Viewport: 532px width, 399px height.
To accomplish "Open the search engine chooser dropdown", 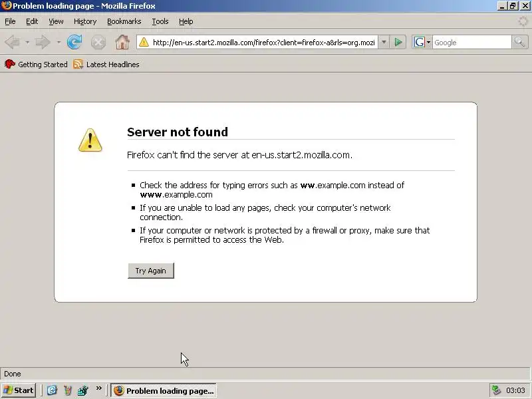I will coord(428,43).
